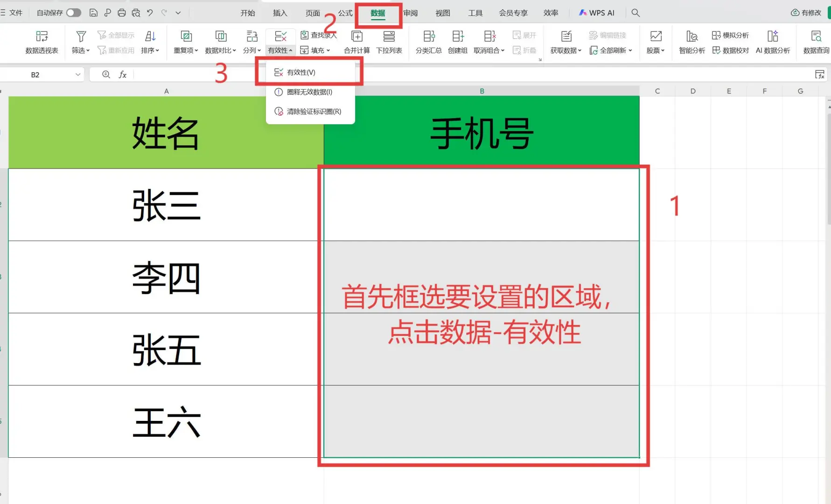Select 有效性(V) in the dropdown menu
The width and height of the screenshot is (831, 504).
(310, 72)
